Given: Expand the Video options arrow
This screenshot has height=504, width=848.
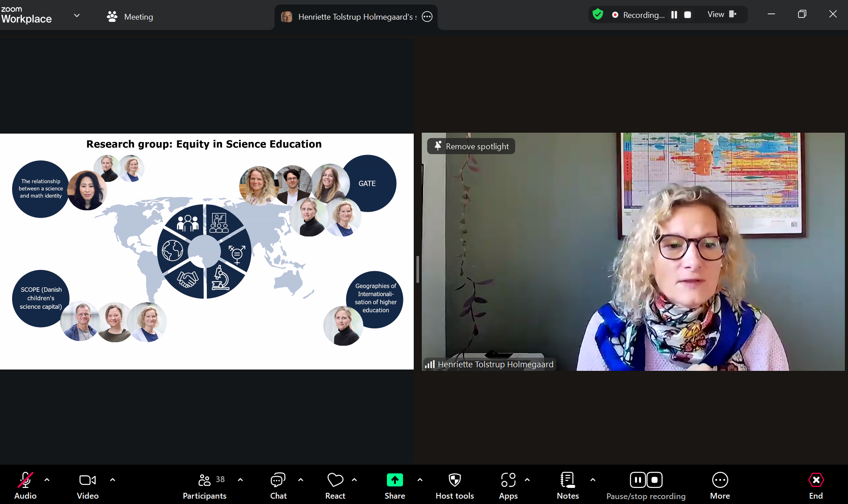Looking at the screenshot, I should 113,480.
